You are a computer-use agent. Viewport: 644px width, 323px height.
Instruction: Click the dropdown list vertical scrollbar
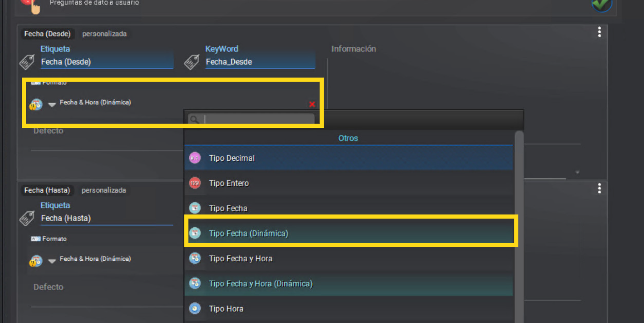(x=519, y=227)
